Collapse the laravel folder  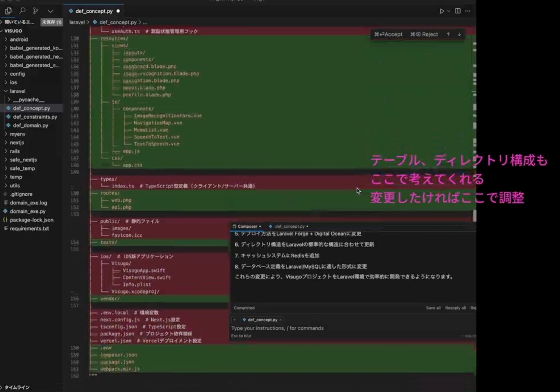click(17, 91)
